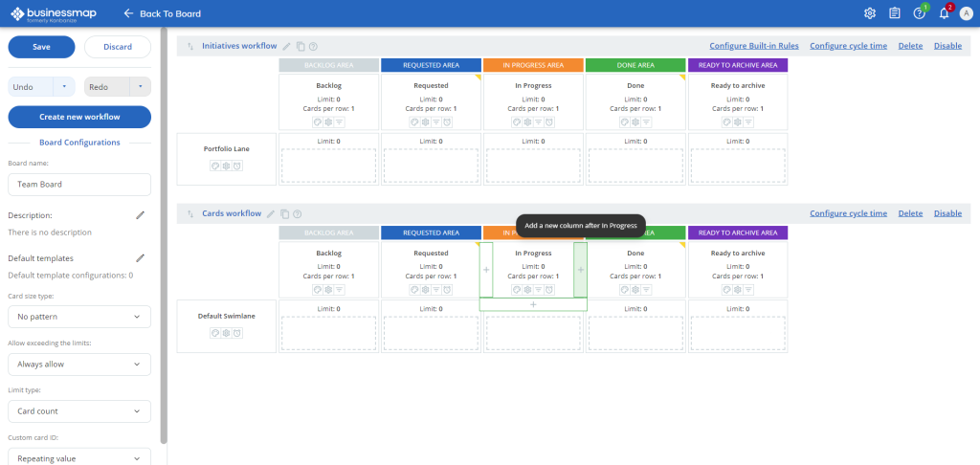This screenshot has width=980, height=465.
Task: Click filter icon on Initiatives workflow In Progress column
Action: click(538, 122)
